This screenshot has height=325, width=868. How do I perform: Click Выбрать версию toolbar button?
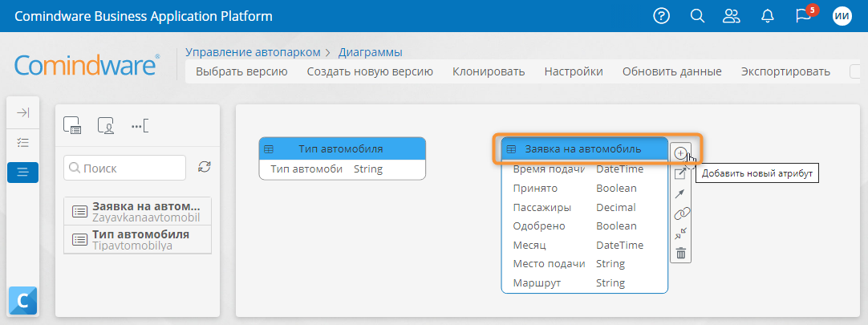coord(242,71)
